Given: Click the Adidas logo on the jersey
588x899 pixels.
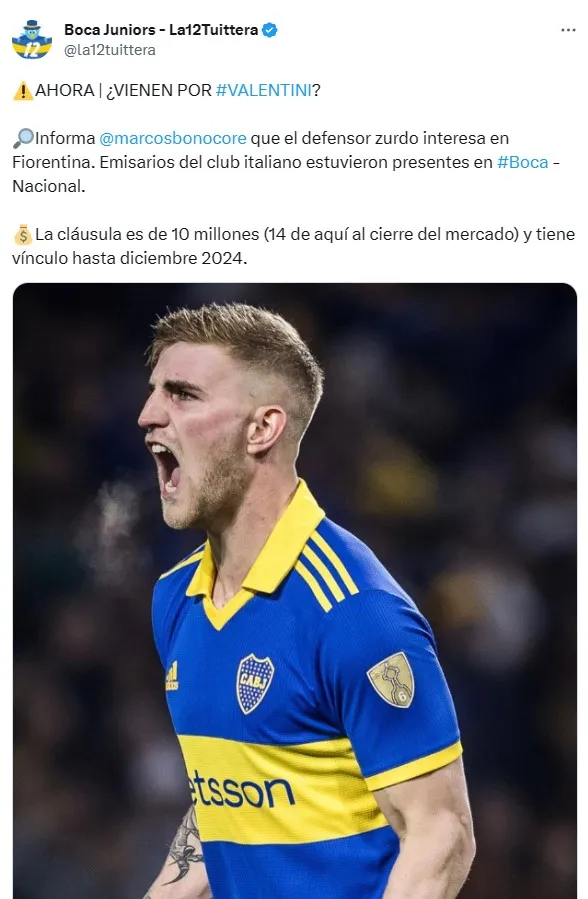Looking at the screenshot, I should click(172, 676).
